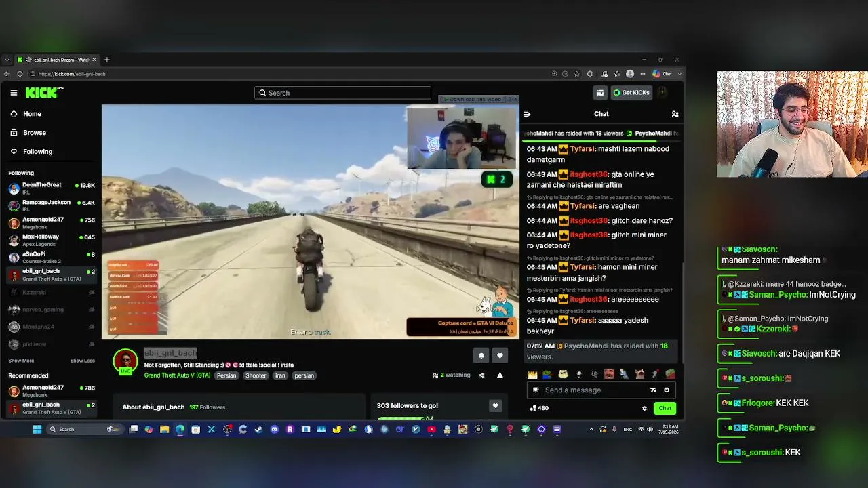Collapse the chat panel arrow
Viewport: 868px width, 488px height.
pyautogui.click(x=527, y=114)
